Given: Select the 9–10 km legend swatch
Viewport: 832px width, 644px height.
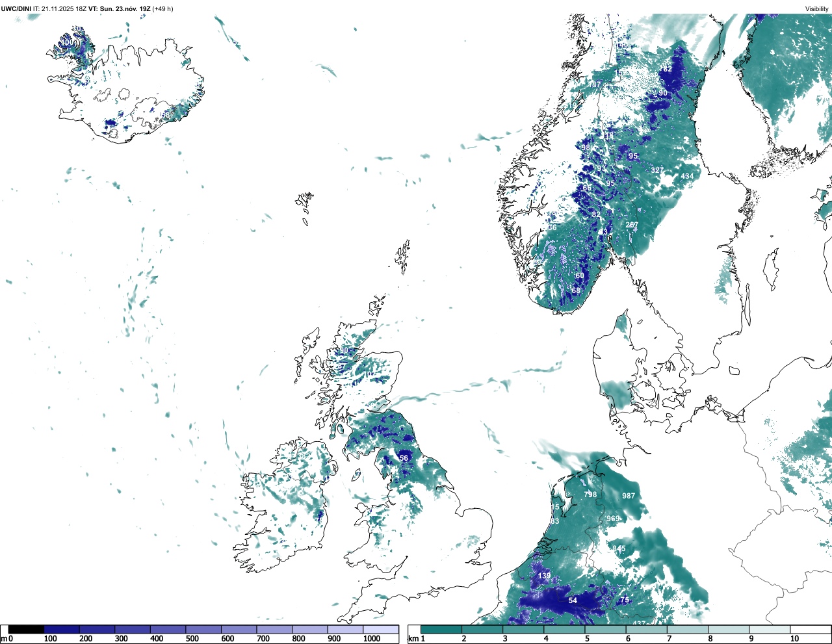Looking at the screenshot, I should pos(769,629).
